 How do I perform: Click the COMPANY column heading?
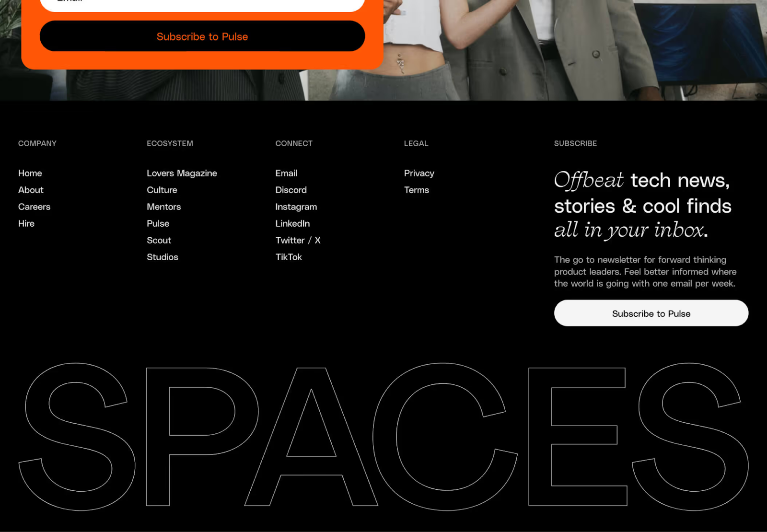[37, 143]
